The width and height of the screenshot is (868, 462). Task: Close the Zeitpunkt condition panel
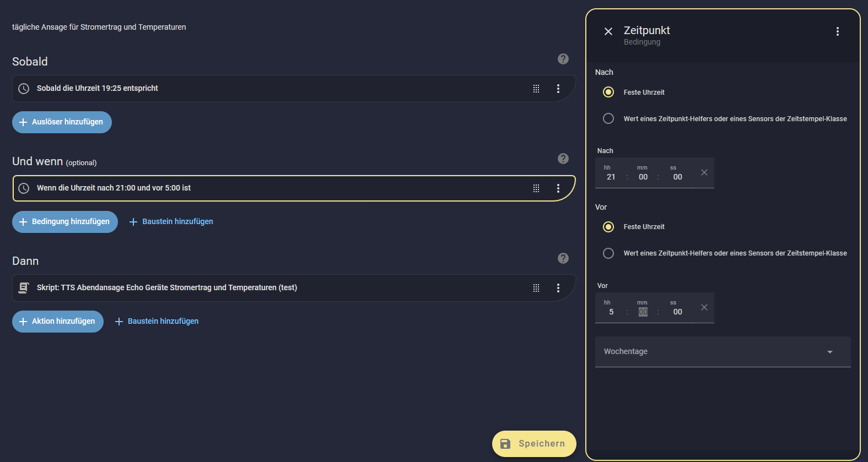click(x=608, y=31)
